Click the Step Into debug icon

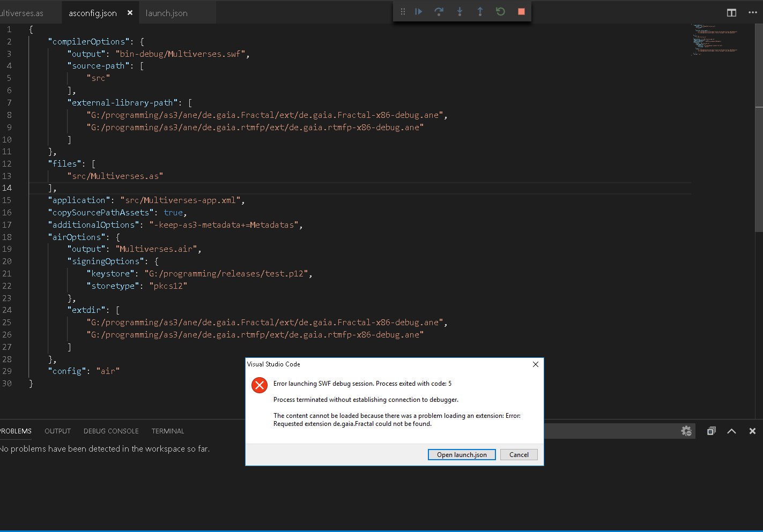click(460, 11)
